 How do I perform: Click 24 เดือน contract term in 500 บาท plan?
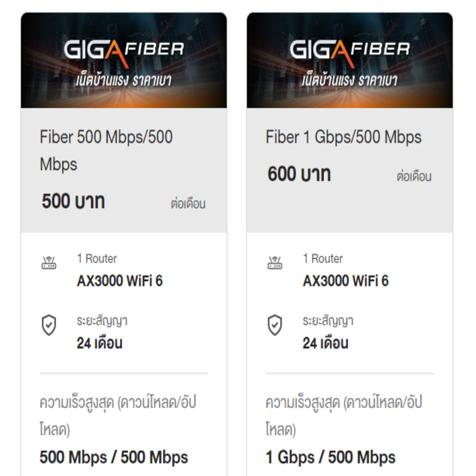(99, 343)
